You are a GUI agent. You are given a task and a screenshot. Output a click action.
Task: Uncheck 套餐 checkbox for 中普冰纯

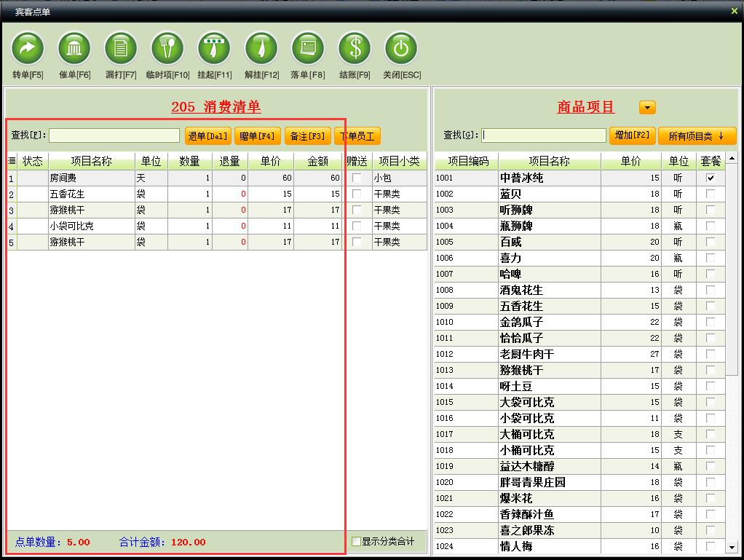point(711,178)
